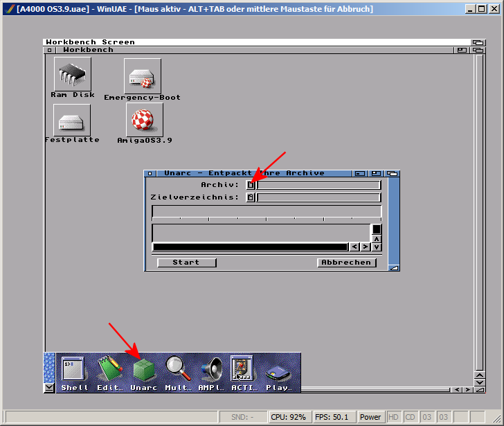
Task: Click Workbench window zoom gadget
Action: [x=462, y=50]
